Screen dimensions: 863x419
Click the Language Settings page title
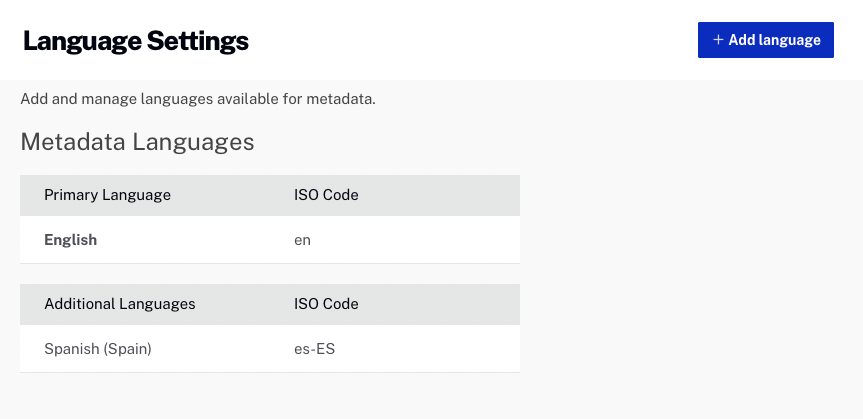click(x=136, y=41)
